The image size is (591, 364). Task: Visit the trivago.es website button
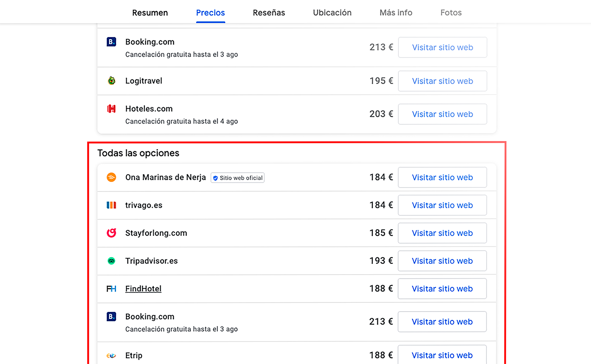[443, 205]
